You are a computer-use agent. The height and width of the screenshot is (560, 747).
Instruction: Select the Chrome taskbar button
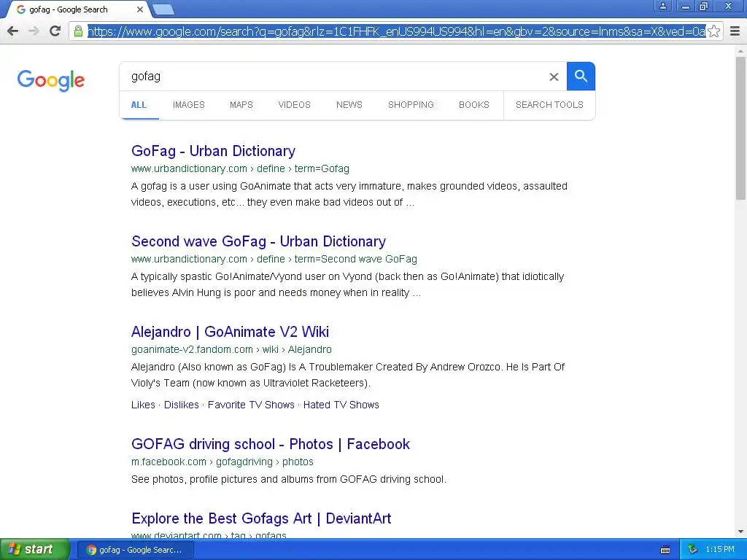point(136,550)
